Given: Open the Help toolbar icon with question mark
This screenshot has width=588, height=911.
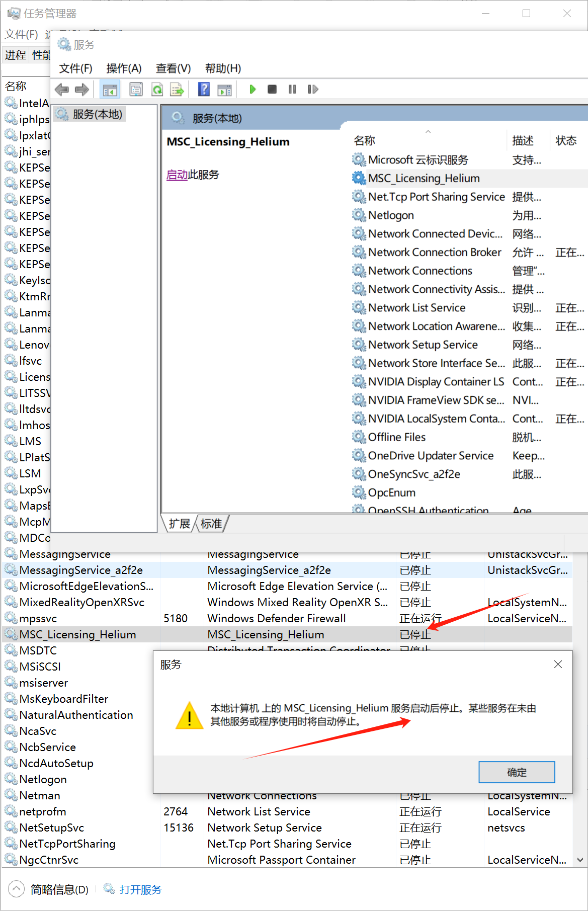Looking at the screenshot, I should pos(204,90).
